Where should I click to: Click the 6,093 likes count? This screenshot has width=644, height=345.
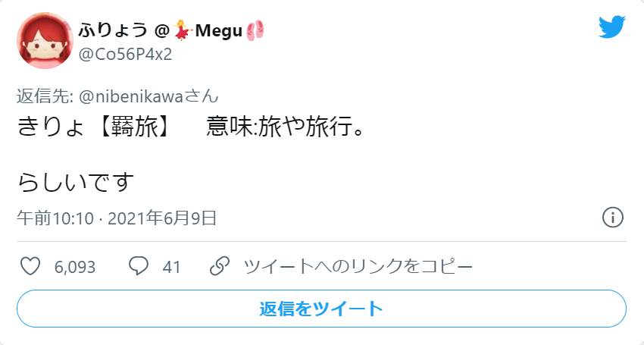click(75, 268)
